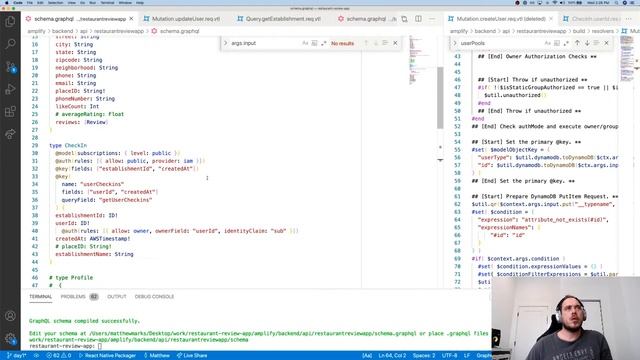Click Spaces: 2 indentation setting
The height and width of the screenshot is (360, 640).
pos(424,356)
